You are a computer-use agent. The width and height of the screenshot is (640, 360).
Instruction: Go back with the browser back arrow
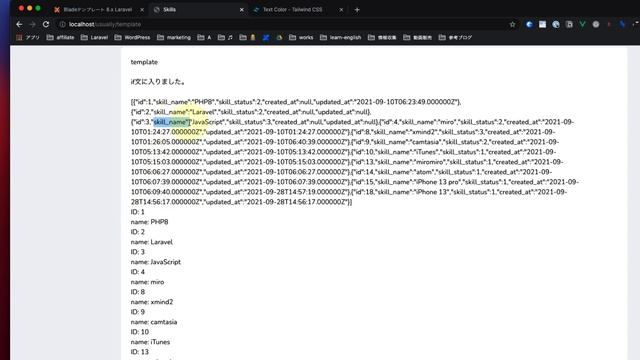click(x=19, y=24)
